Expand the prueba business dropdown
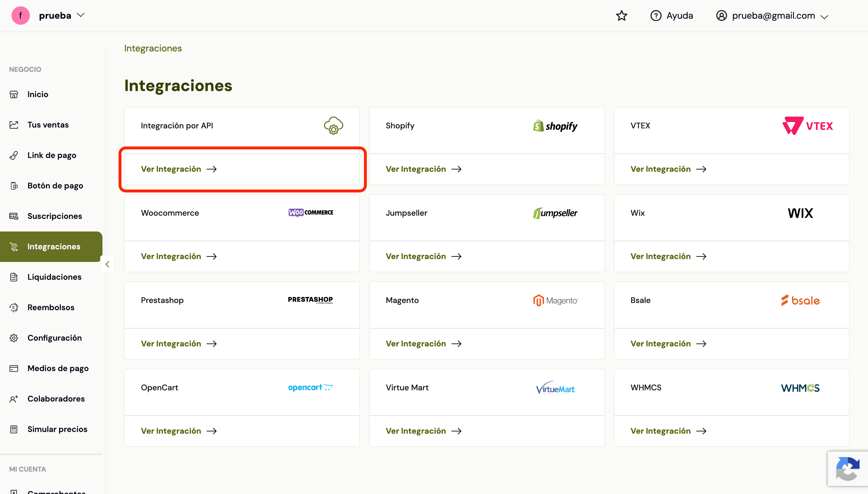868x494 pixels. click(62, 16)
